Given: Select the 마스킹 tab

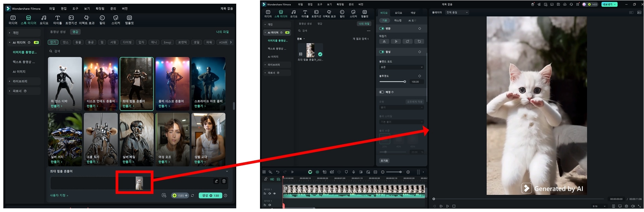Looking at the screenshot, I should point(398,20).
